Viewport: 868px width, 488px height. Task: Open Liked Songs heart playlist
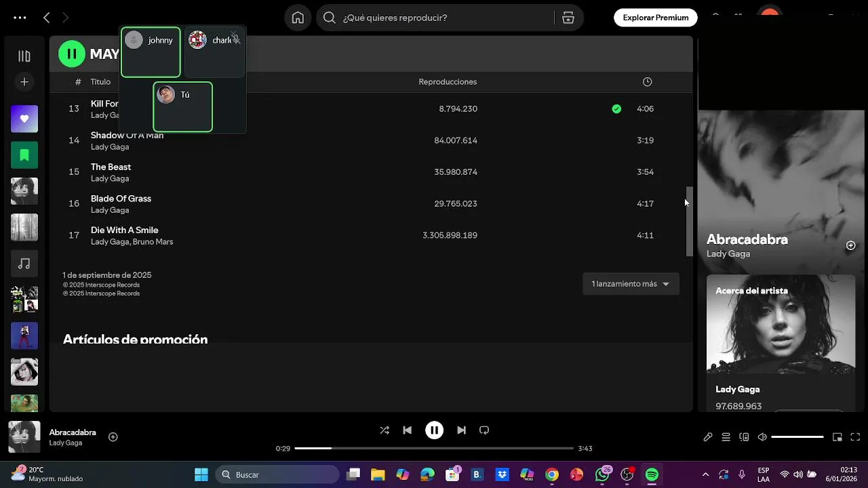24,119
